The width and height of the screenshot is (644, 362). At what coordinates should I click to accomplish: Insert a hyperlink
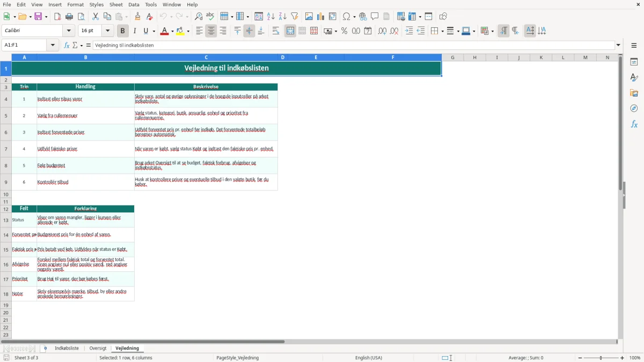(x=363, y=17)
